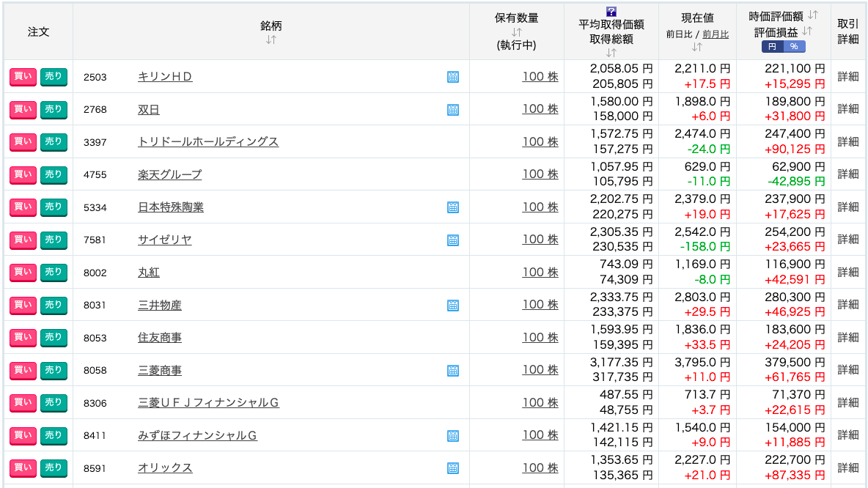Click 100株 quantity for 楽天グループ
Image resolution: width=868 pixels, height=488 pixels.
pyautogui.click(x=540, y=174)
